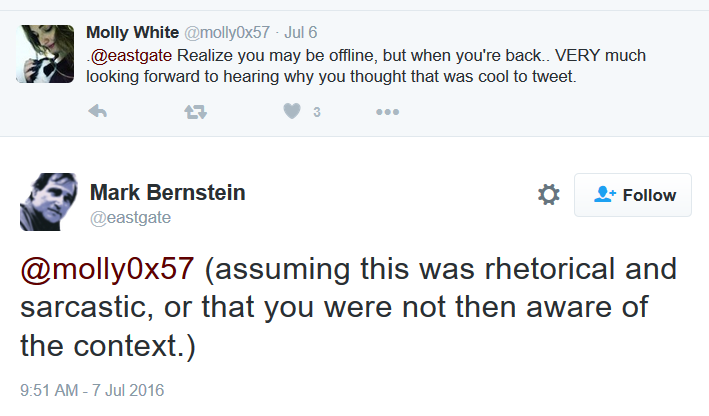This screenshot has width=709, height=416.
Task: Open the gray @molly0x57 handle beside Molly White
Action: [x=227, y=33]
